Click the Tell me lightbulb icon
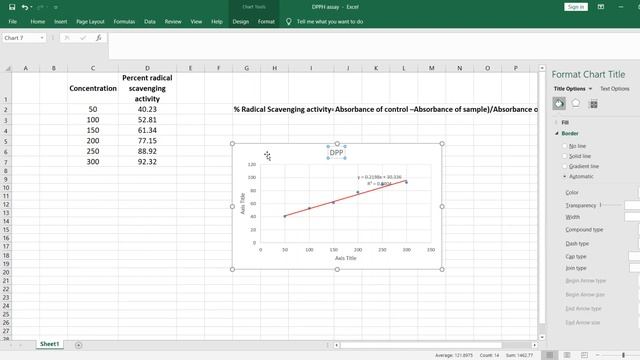This screenshot has height=360, width=640. point(289,22)
